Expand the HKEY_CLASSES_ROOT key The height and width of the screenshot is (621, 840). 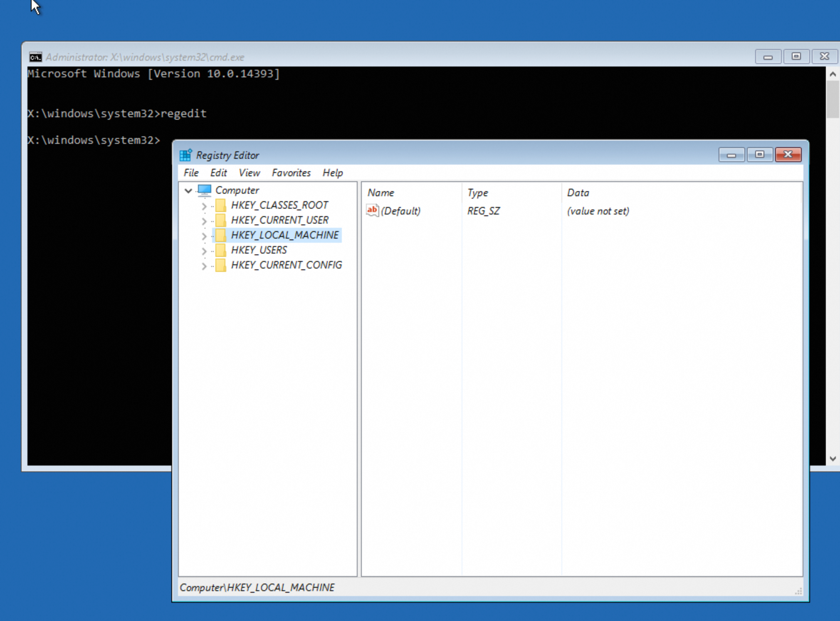[204, 206]
